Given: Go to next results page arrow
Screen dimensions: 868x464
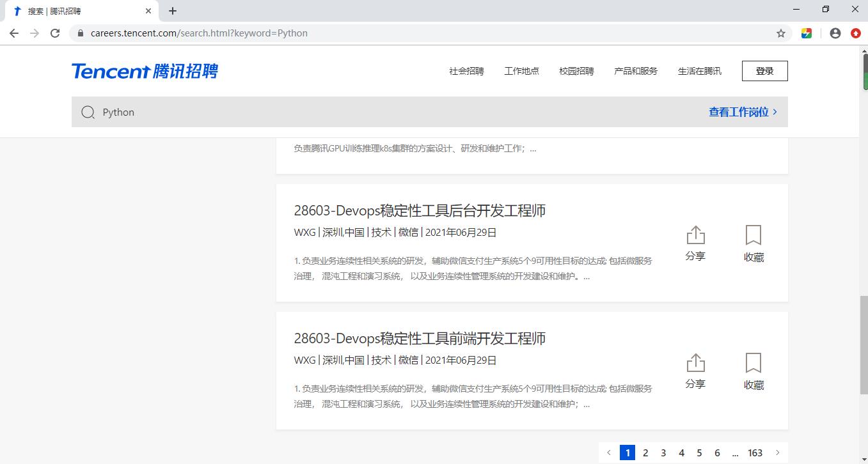Looking at the screenshot, I should (x=778, y=452).
